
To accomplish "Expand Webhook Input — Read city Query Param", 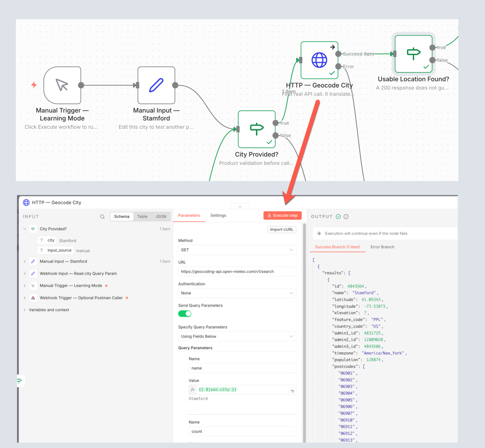I will point(25,273).
